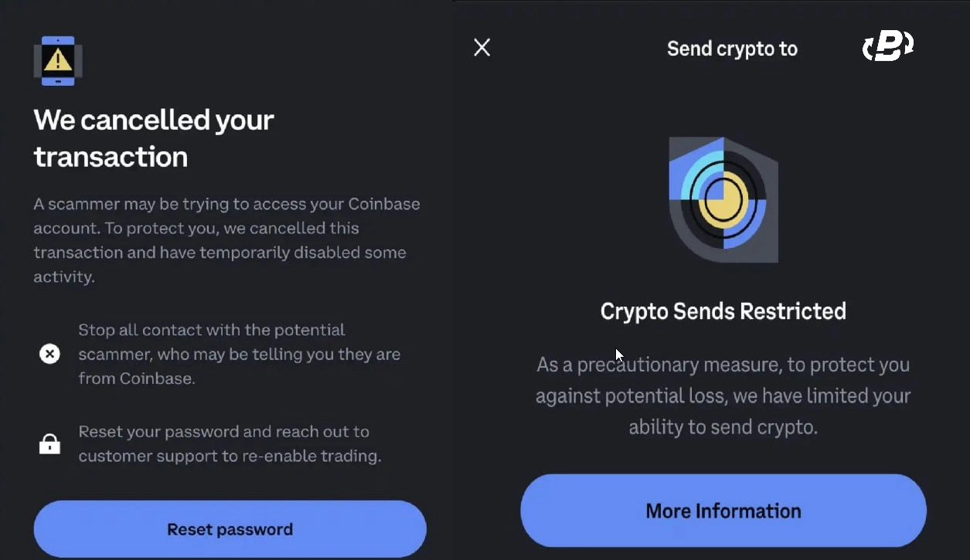This screenshot has width=970, height=560.
Task: Click the Send crypto to header title
Action: pos(732,48)
